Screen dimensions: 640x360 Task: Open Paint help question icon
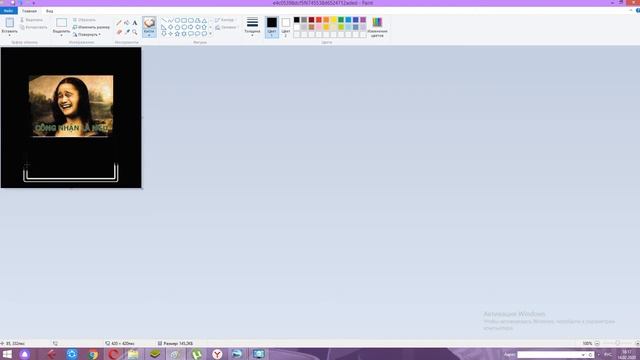638,11
